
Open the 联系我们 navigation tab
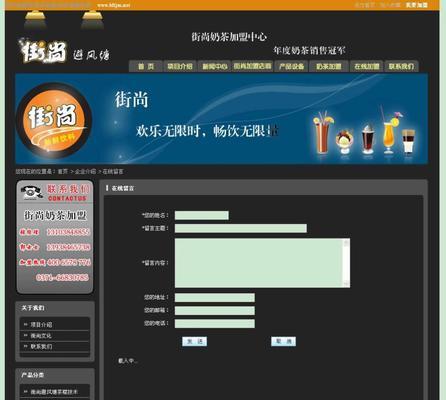point(401,66)
